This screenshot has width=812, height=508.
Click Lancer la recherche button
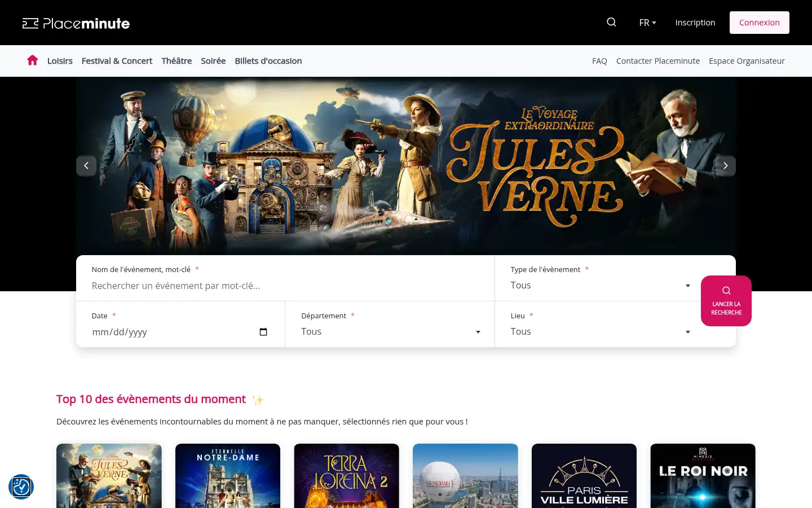(x=726, y=301)
